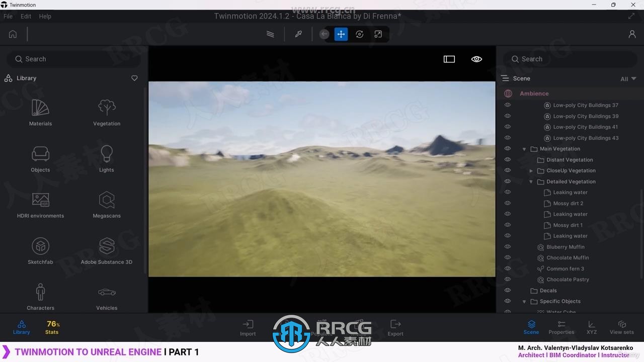Toggle visibility of Distant Vegetation folder
Screen dimensions: 644x362
(x=508, y=159)
